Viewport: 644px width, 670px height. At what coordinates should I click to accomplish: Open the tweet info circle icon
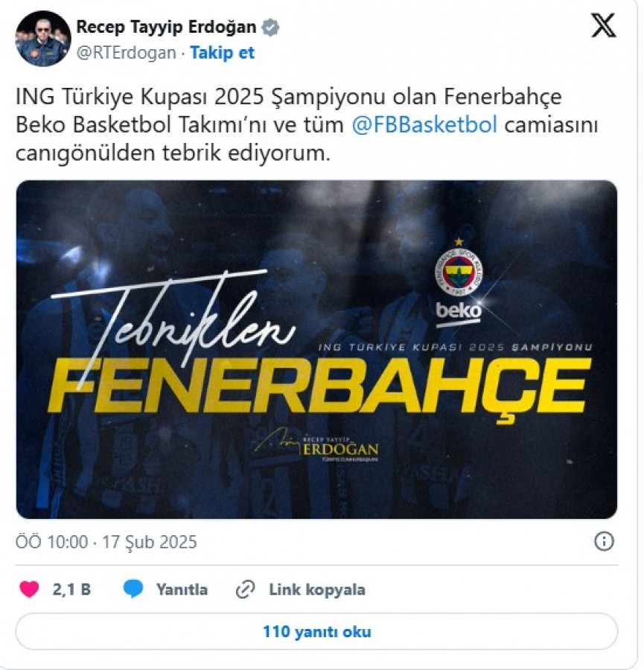tap(604, 541)
